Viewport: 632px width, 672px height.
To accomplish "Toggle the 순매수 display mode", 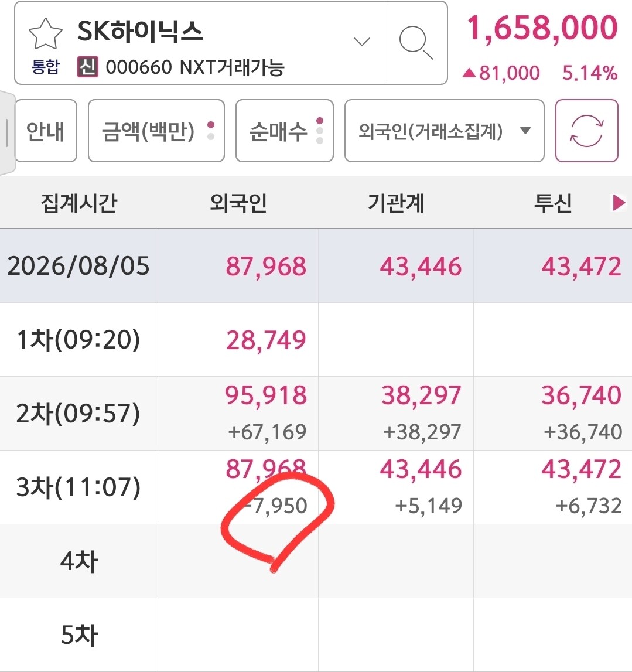I will [285, 131].
